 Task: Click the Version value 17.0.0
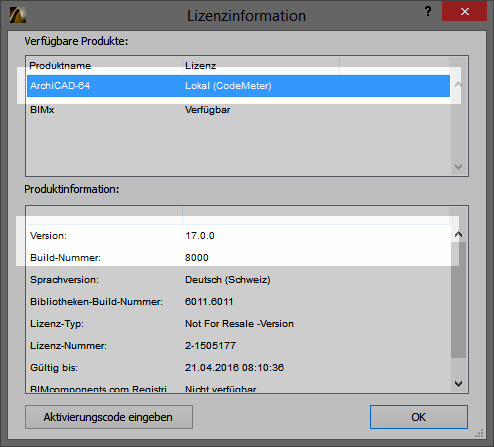(200, 236)
